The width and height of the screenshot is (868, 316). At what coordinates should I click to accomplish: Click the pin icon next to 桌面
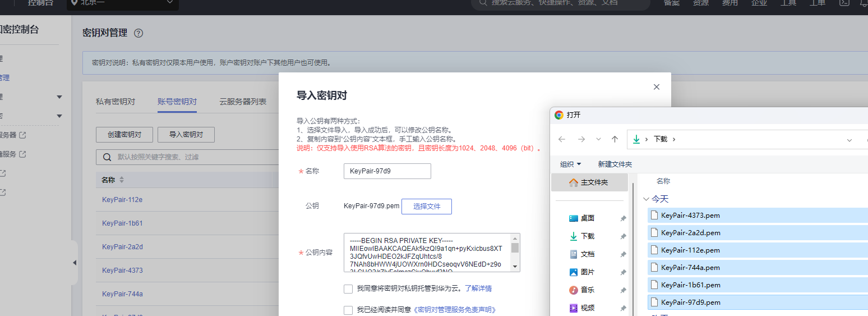click(x=623, y=219)
